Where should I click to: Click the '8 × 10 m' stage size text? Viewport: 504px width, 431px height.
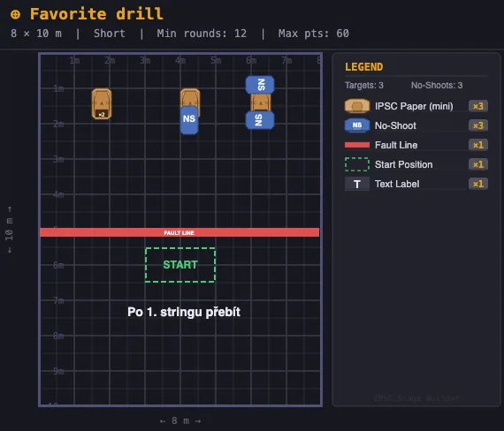[x=36, y=34]
